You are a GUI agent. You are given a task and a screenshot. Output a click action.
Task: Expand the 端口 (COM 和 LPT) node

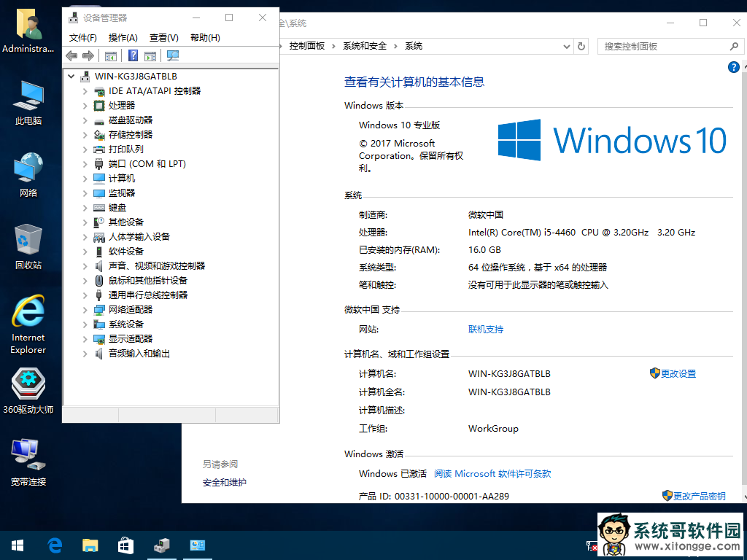pos(85,164)
